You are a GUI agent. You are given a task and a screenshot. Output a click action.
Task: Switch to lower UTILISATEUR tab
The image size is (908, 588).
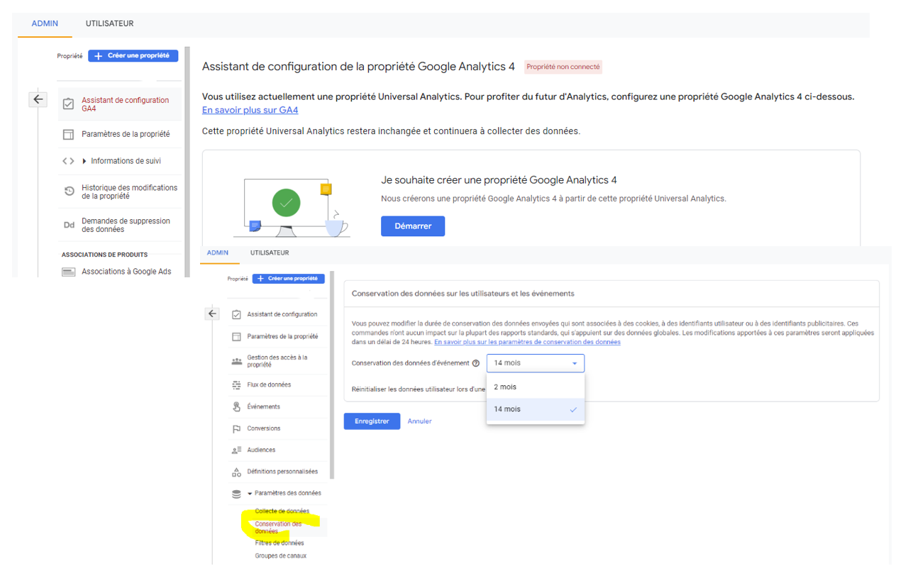[x=270, y=253]
